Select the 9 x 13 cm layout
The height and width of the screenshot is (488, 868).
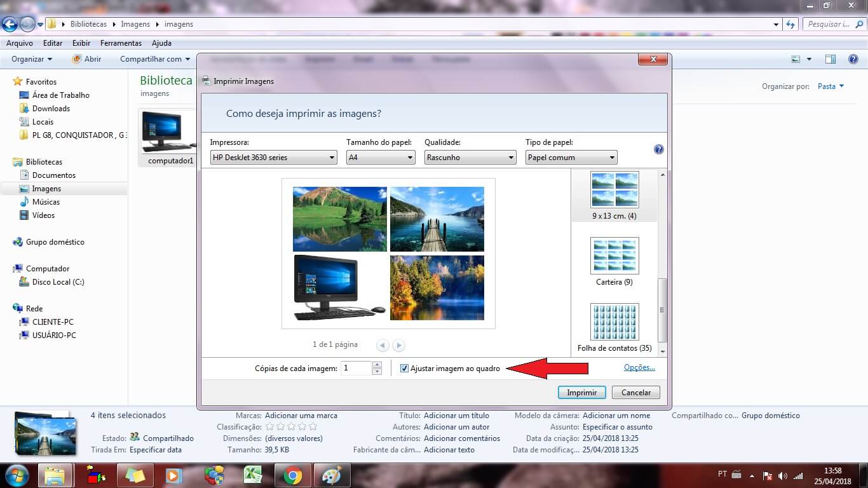pos(614,195)
